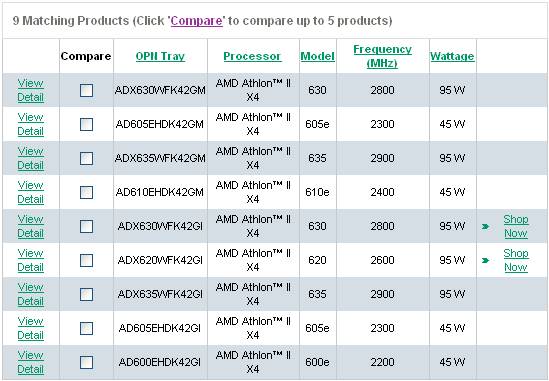View Detail for AD600EHDK42GI

pos(30,362)
